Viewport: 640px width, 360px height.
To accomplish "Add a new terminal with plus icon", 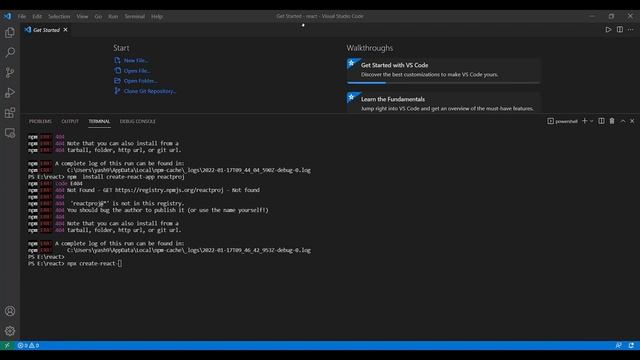I will pos(584,121).
